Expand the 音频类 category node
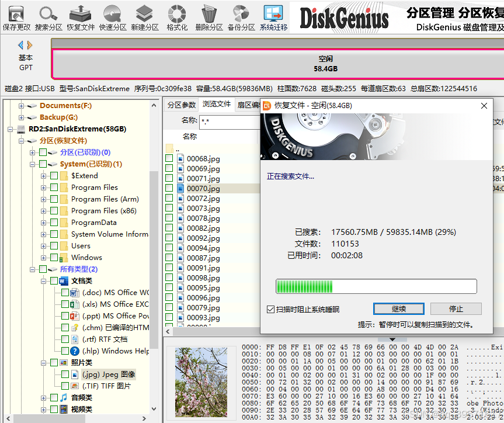Screen dimensions: 504x423 coord(43,398)
